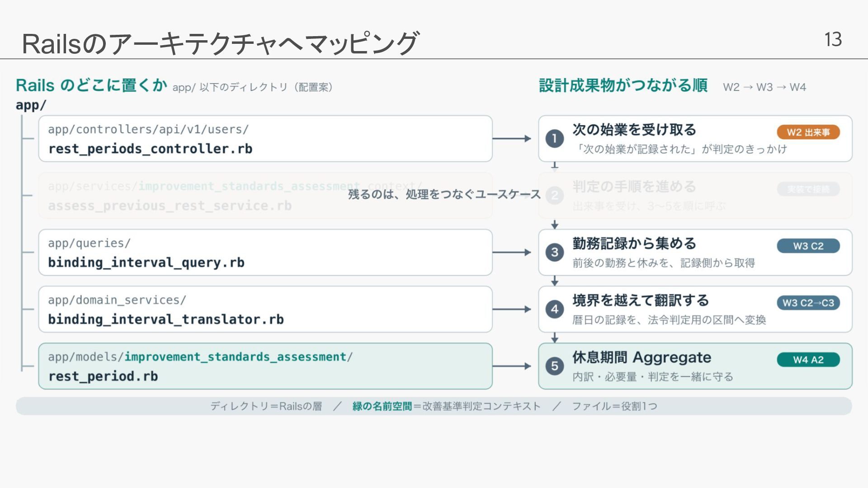
Task: Click the number 5 step circle
Action: [555, 366]
